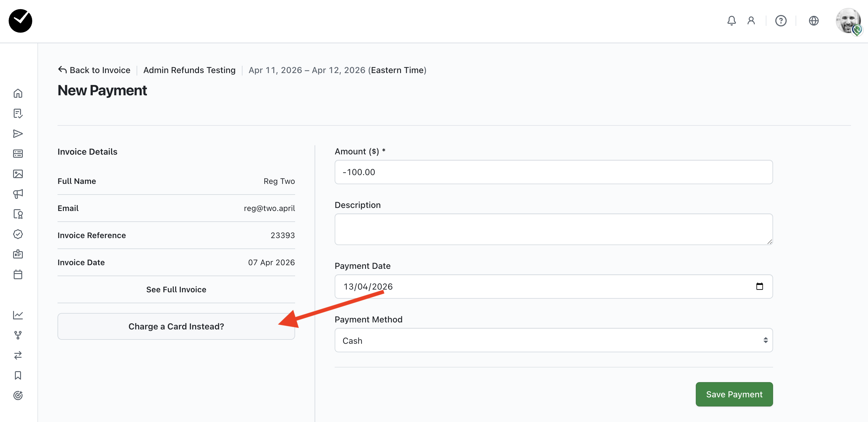
Task: Expand the Payment Method dropdown
Action: pos(553,340)
